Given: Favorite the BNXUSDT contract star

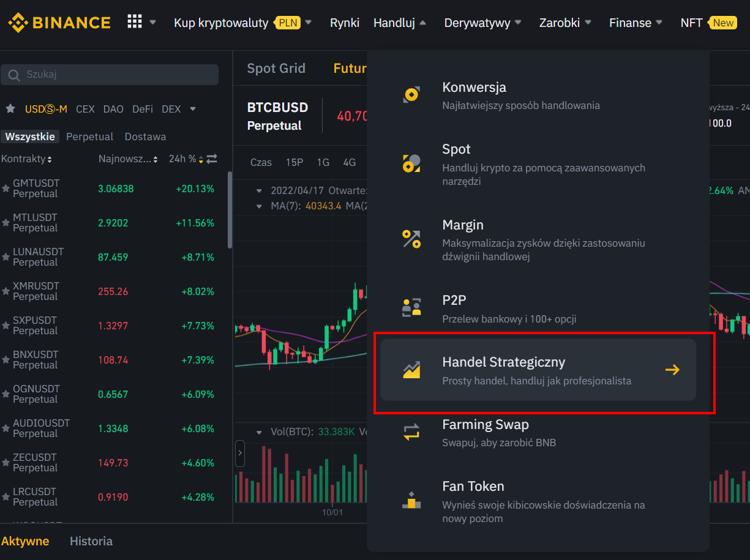Looking at the screenshot, I should tap(6, 360).
